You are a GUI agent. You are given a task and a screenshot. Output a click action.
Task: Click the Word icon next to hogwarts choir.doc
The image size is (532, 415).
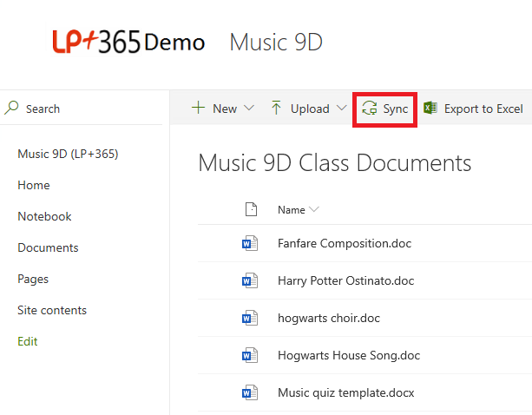(x=250, y=318)
